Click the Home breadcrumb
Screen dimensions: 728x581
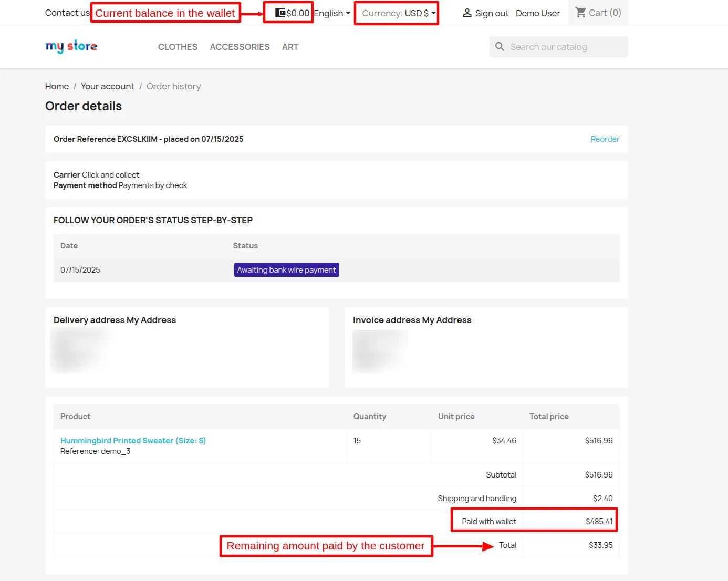point(57,86)
